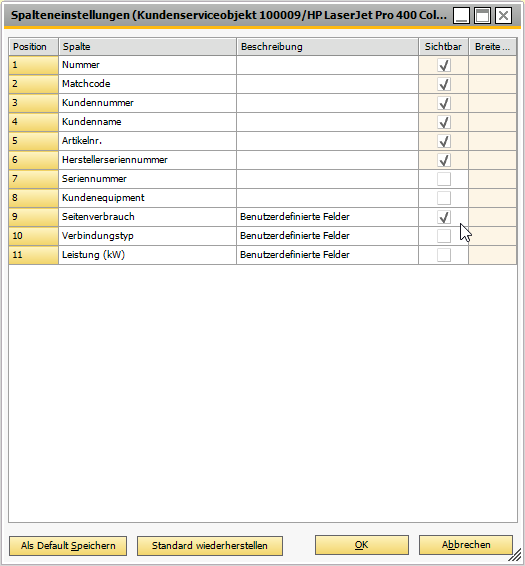Screen dimensions: 525x566
Task: Close the Spalteneinstellungen window
Action: 503,16
